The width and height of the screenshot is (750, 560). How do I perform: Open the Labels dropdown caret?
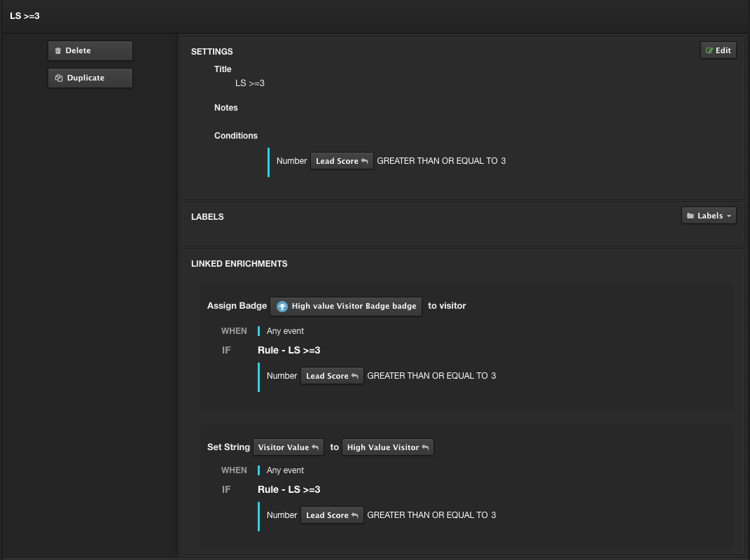pyautogui.click(x=729, y=216)
